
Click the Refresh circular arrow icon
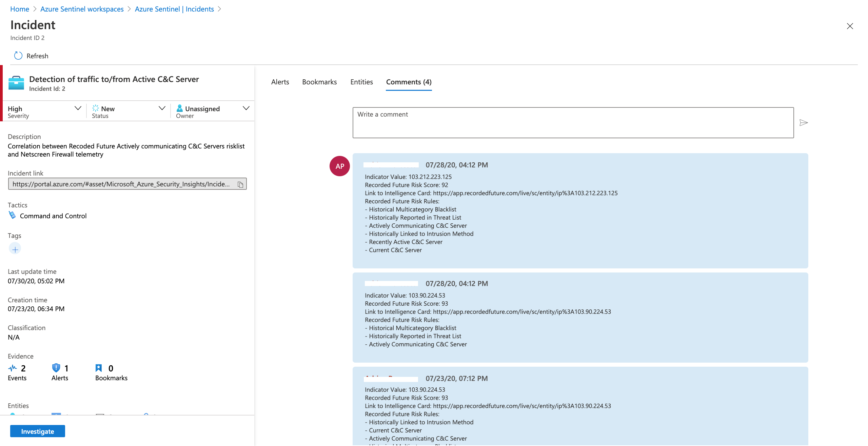pos(18,56)
